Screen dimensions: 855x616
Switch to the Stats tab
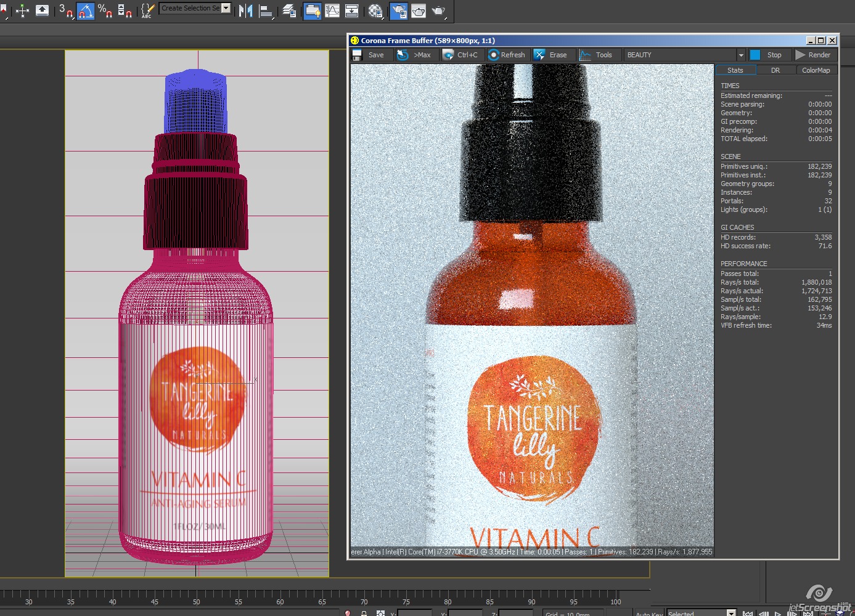coord(735,70)
